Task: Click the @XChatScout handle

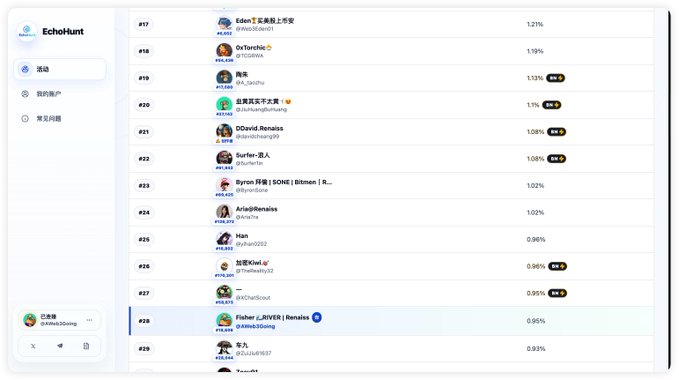Action: tap(253, 298)
